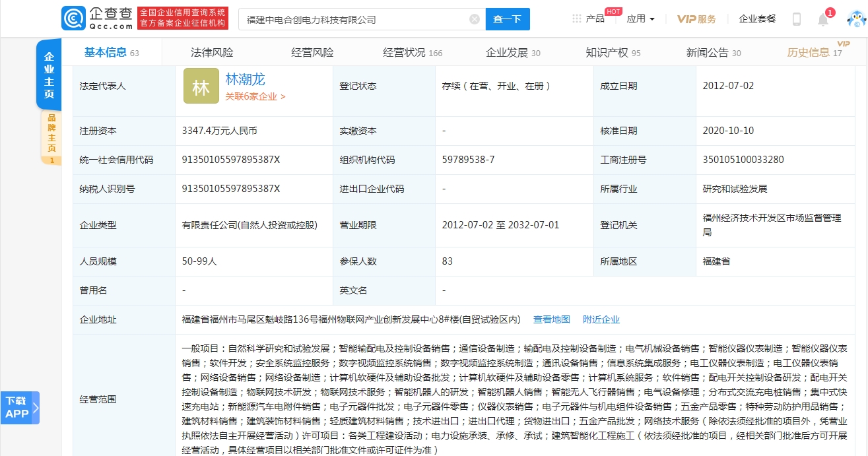Click the Qcc.com logo
Screen dimensions: 868x456
[99, 18]
